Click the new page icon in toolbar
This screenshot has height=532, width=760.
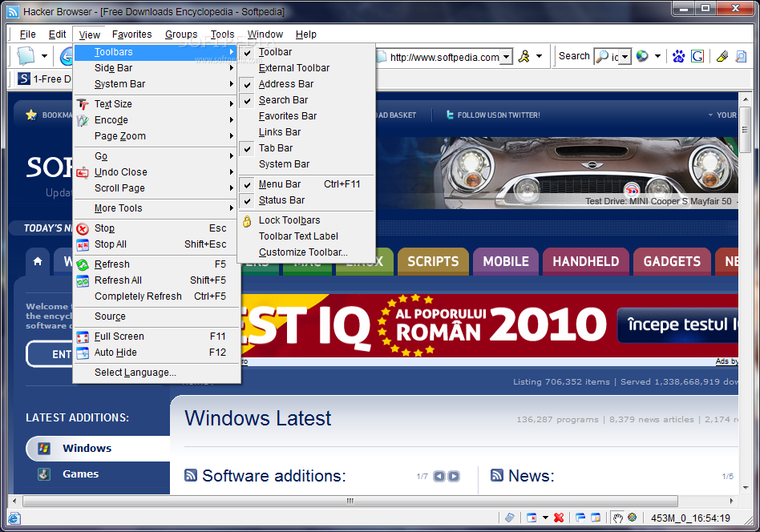[x=26, y=56]
